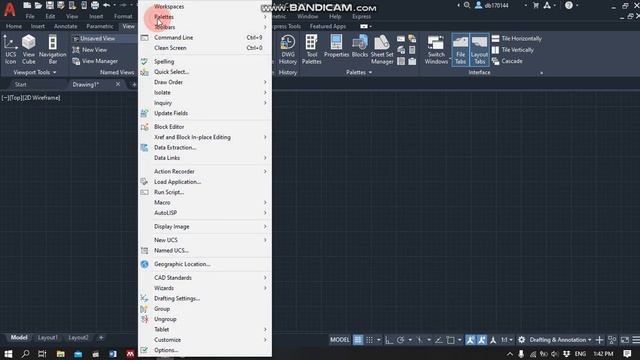Open Windows taskbar search

(x=25, y=353)
